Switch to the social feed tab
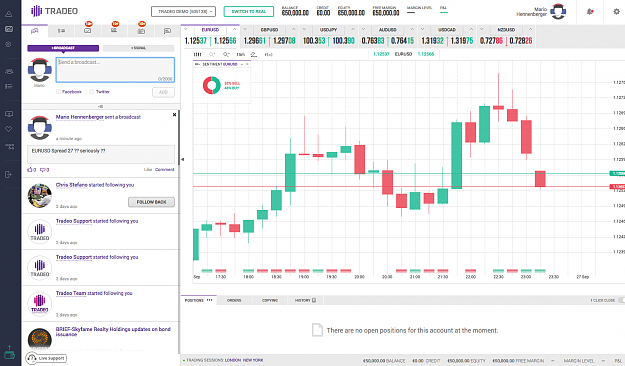625x366 pixels. point(35,31)
